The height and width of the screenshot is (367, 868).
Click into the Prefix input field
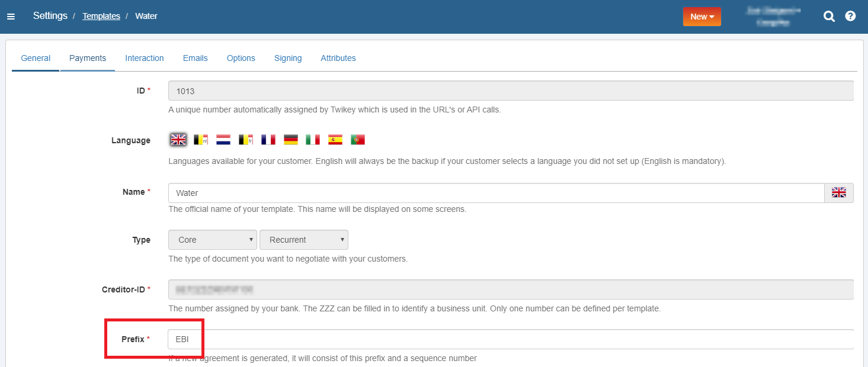[x=510, y=339]
